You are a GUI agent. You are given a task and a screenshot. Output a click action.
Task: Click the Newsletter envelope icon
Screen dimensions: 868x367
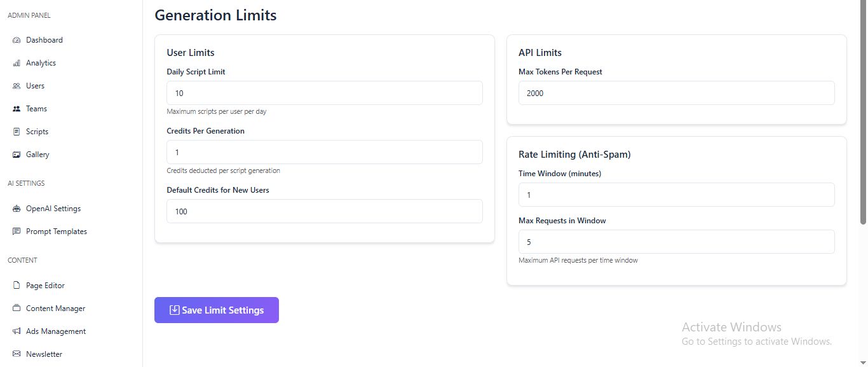tap(17, 354)
